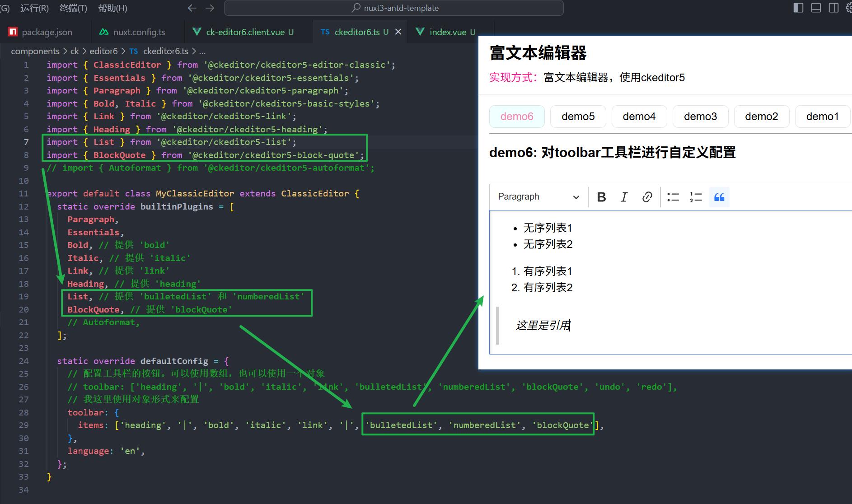Open the 帮助(H) menu
Screen dimensions: 852x504
click(x=112, y=8)
